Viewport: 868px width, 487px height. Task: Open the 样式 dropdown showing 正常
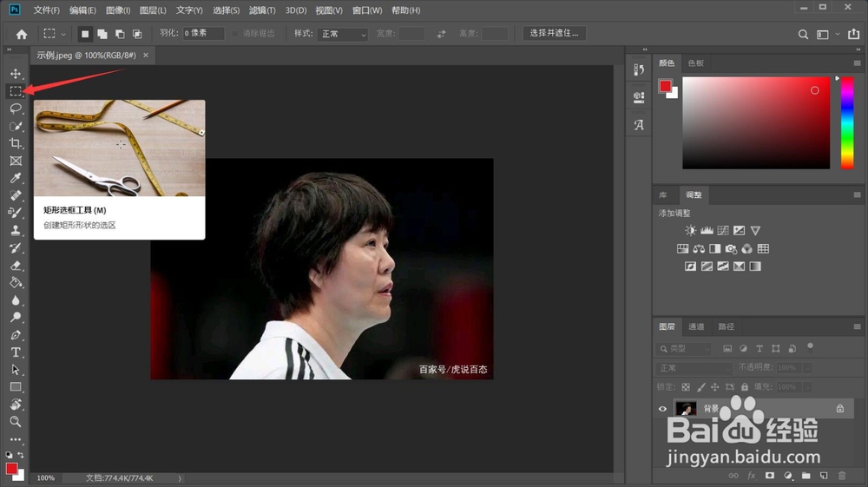[x=343, y=34]
